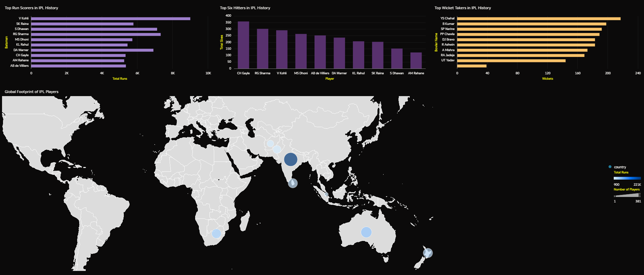
Task: Click the 'Bowler Name' y-axis title
Action: pos(436,42)
